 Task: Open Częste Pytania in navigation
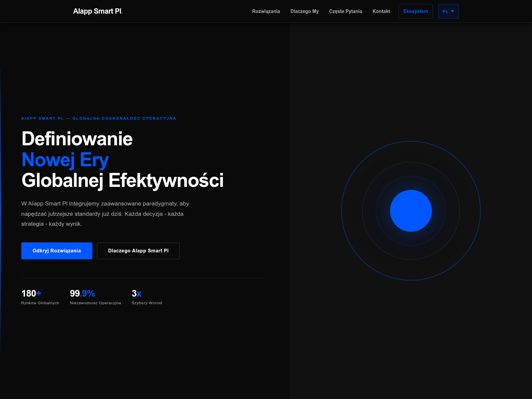(x=345, y=11)
